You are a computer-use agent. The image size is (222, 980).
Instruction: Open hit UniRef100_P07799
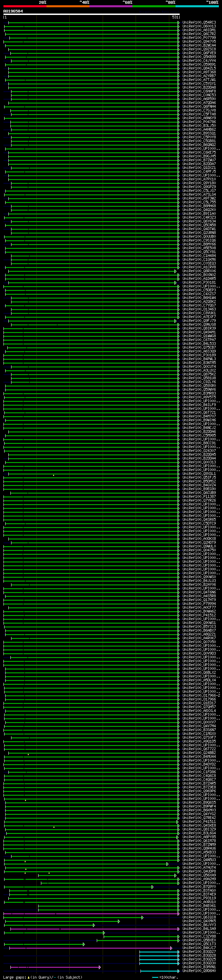pyautogui.click(x=199, y=38)
